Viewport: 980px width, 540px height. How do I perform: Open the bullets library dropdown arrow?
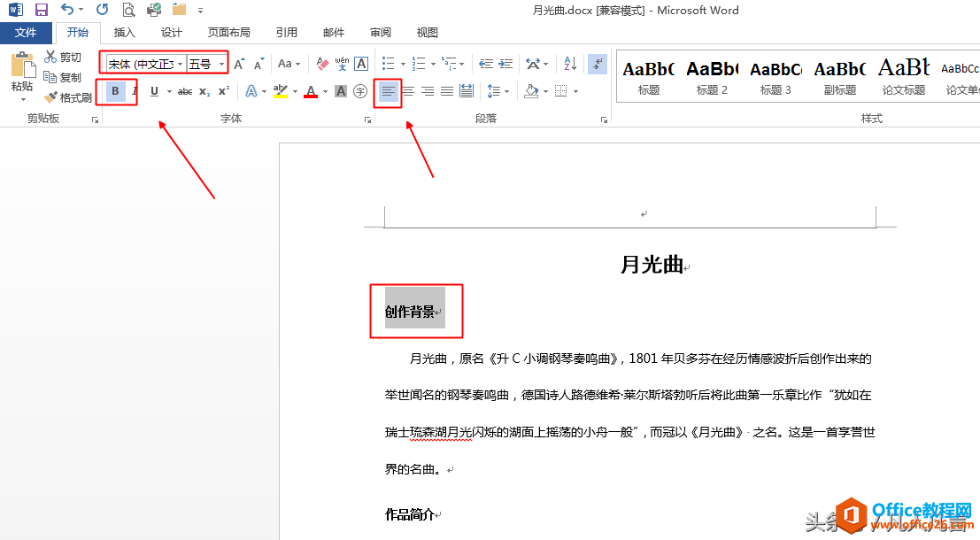pyautogui.click(x=403, y=65)
